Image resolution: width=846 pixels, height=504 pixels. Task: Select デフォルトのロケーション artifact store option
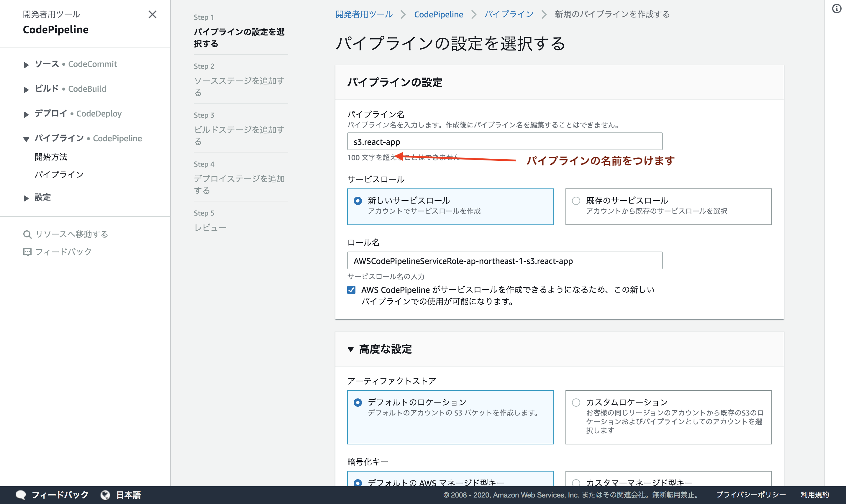[358, 403]
